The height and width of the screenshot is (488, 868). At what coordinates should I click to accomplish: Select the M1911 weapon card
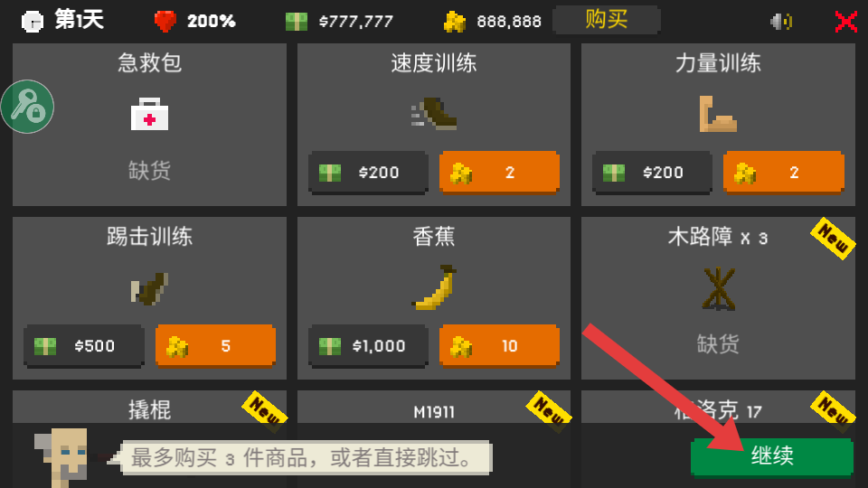tap(434, 439)
